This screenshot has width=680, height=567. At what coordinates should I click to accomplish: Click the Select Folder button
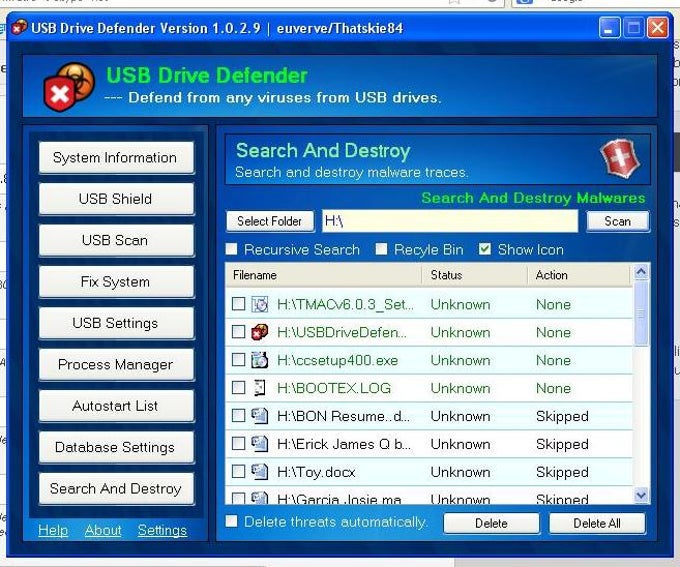click(270, 221)
